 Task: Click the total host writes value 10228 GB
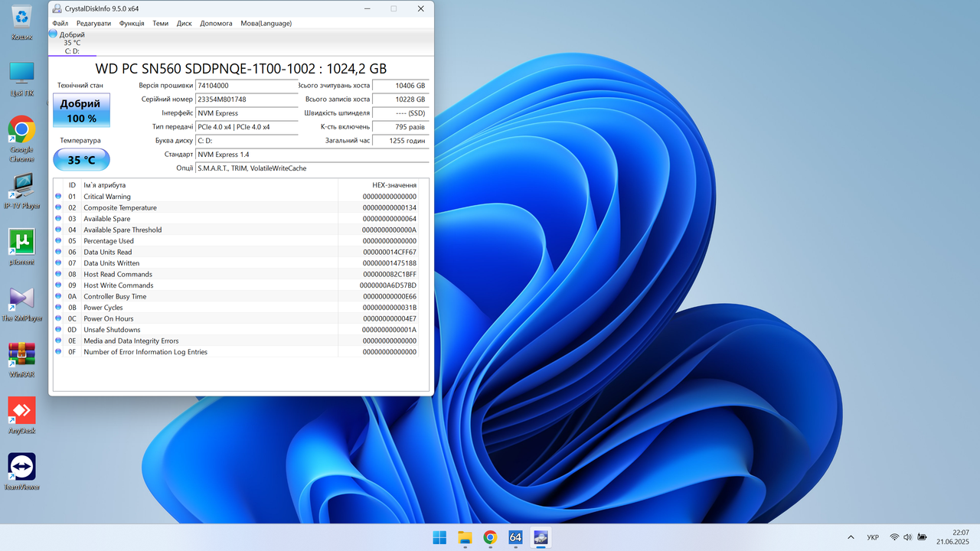(400, 99)
